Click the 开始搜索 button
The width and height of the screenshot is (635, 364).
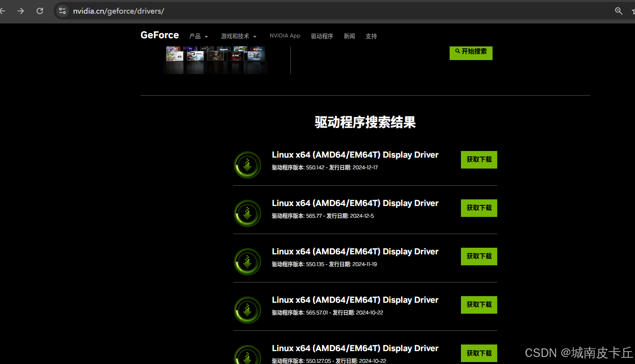(x=471, y=53)
